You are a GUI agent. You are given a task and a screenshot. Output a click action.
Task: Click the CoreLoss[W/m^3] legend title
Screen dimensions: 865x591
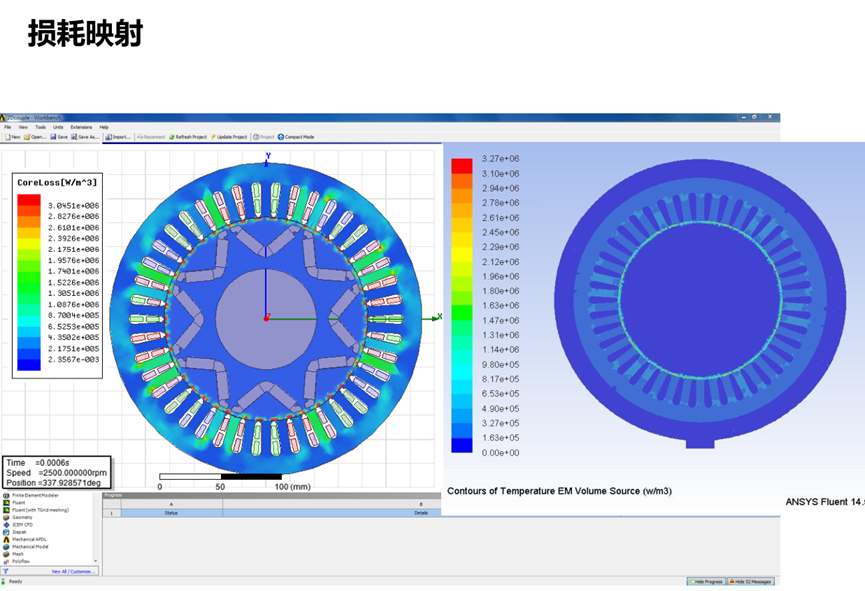57,183
